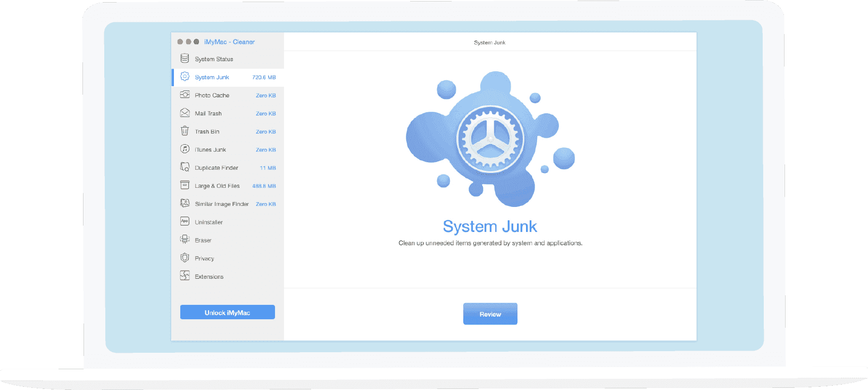The width and height of the screenshot is (868, 390).
Task: Switch to Photo Cache
Action: 228,95
